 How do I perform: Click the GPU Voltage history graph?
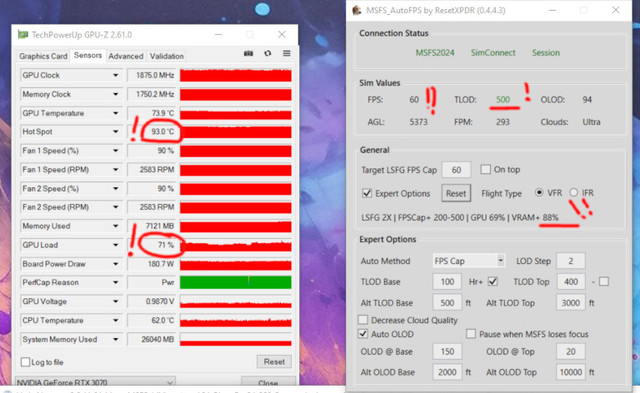(236, 302)
